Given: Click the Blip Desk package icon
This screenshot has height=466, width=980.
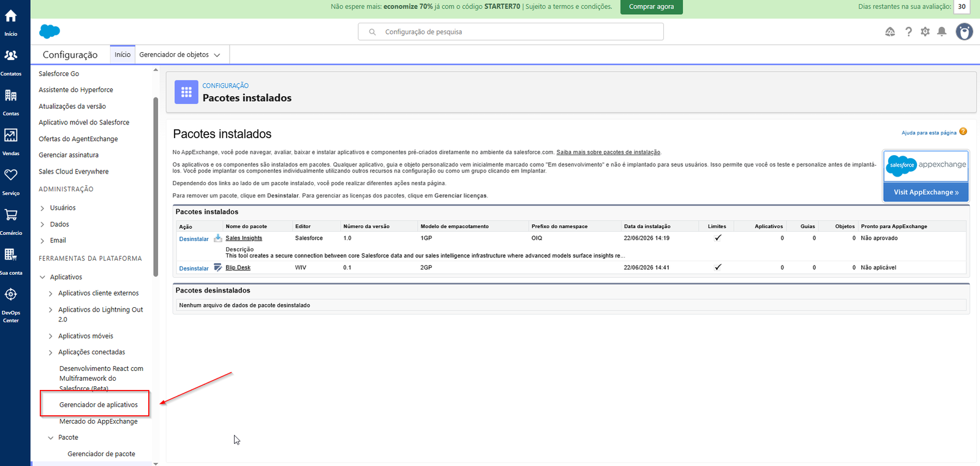Looking at the screenshot, I should [x=217, y=267].
